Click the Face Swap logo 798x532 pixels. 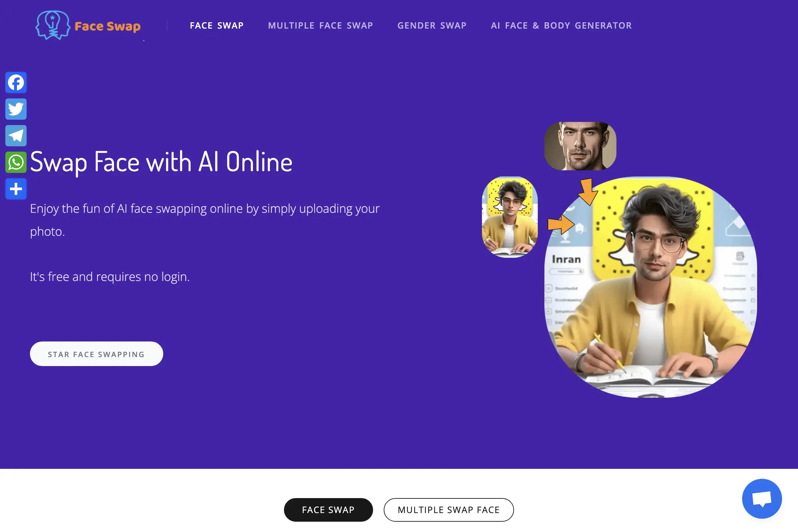[88, 26]
